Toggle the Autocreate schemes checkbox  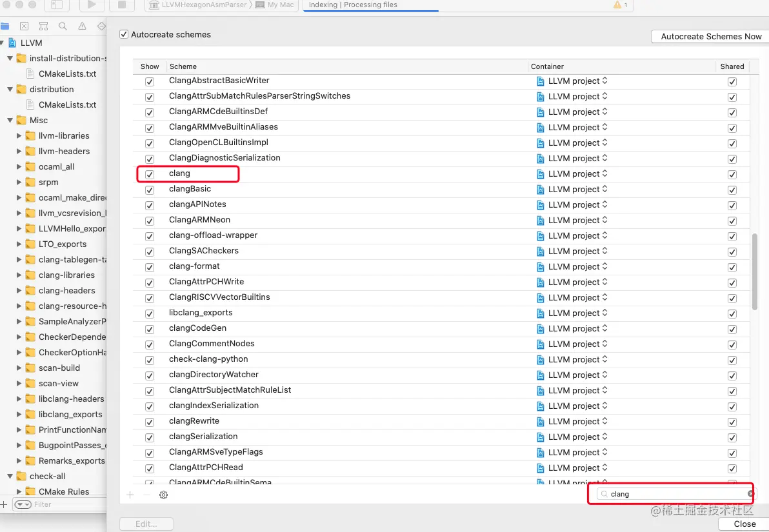pos(124,34)
